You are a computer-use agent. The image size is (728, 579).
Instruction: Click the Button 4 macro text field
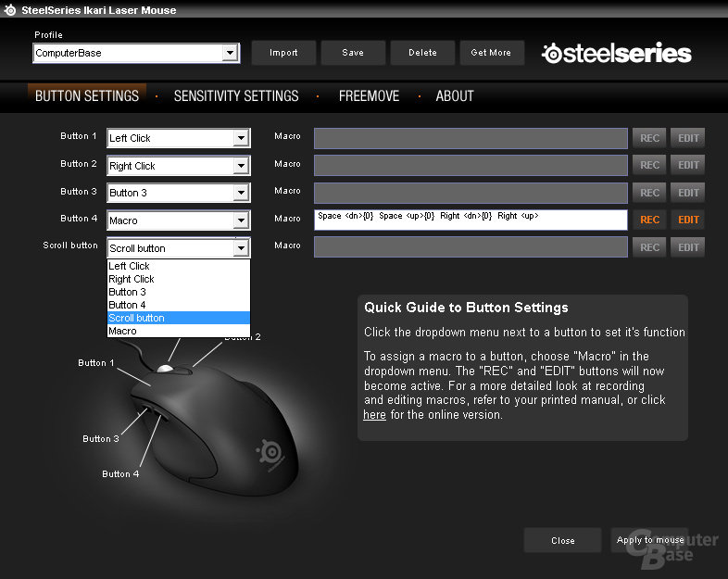tap(471, 220)
